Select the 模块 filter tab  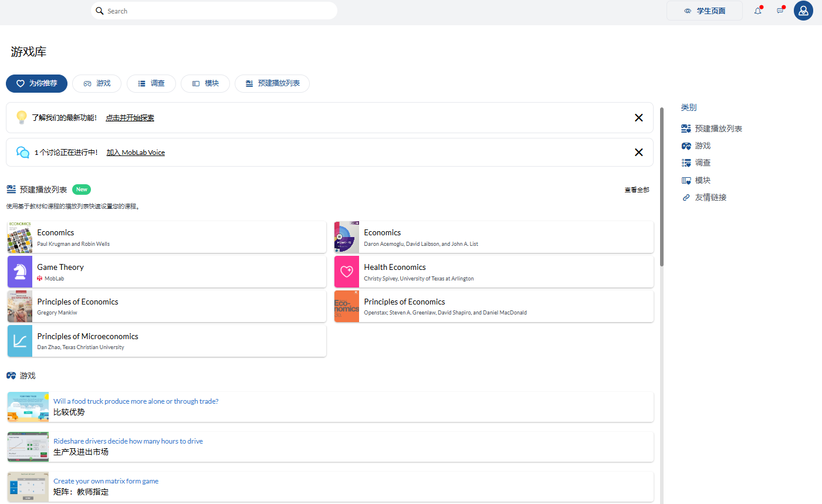pos(205,83)
